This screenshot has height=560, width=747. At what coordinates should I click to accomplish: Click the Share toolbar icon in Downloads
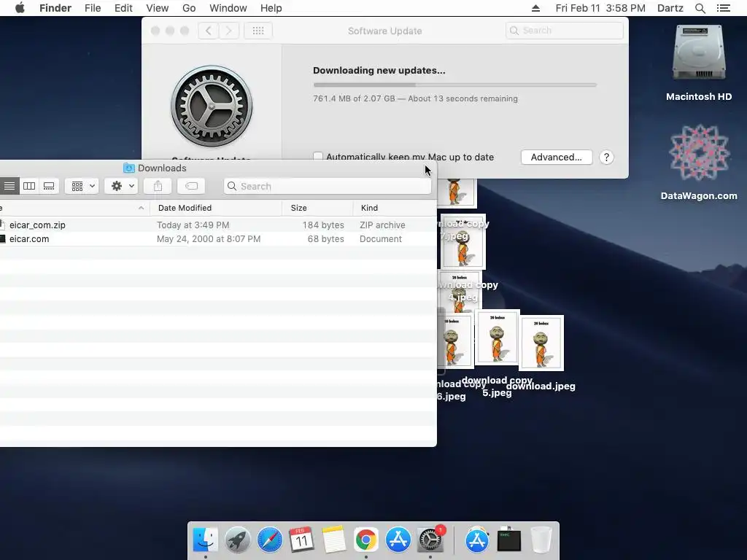click(158, 186)
